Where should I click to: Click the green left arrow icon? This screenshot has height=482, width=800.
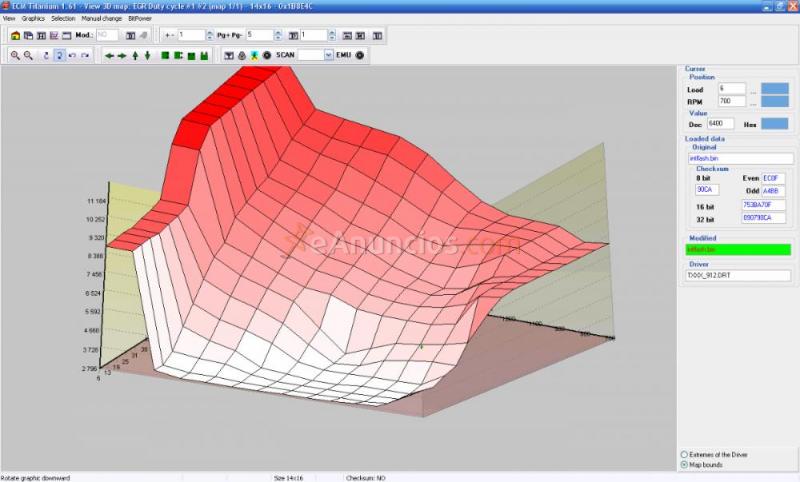coord(109,55)
